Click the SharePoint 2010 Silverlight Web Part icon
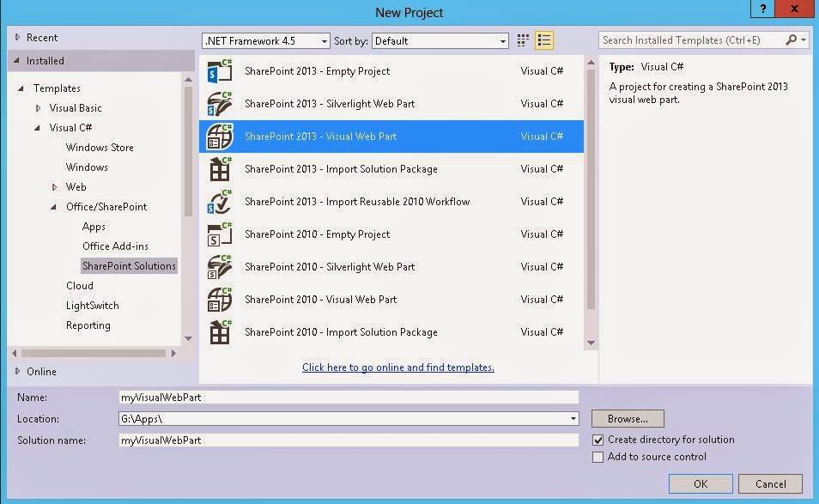Viewport: 819px width, 504px height. [x=220, y=267]
